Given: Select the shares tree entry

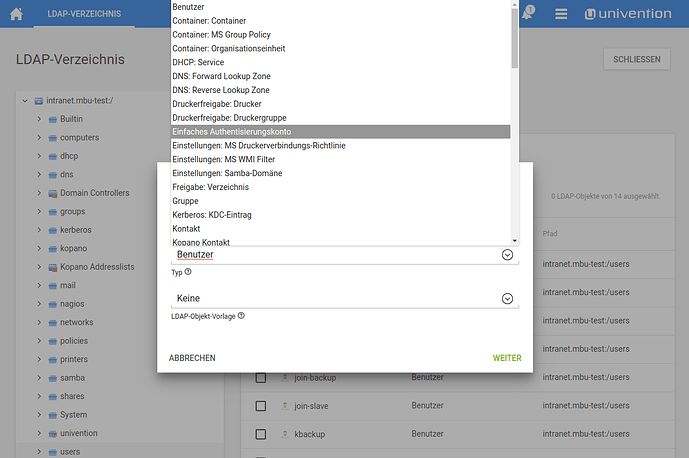Looking at the screenshot, I should pos(72,396).
